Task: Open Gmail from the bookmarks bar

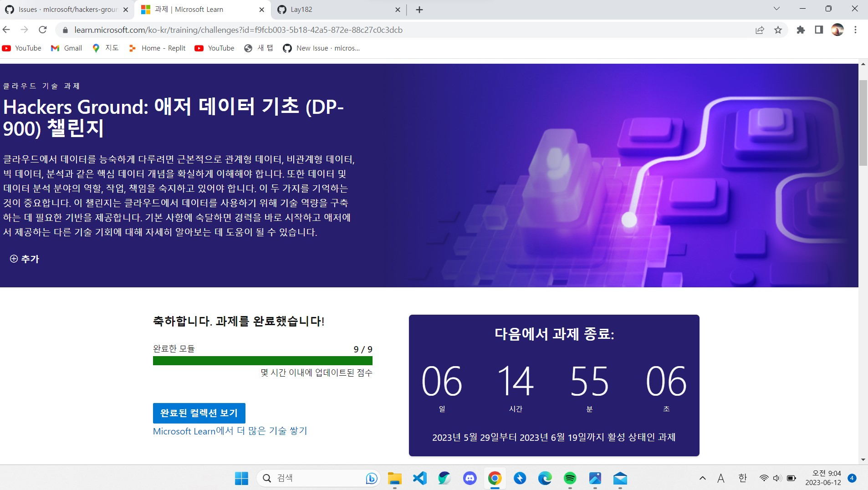Action: (67, 48)
